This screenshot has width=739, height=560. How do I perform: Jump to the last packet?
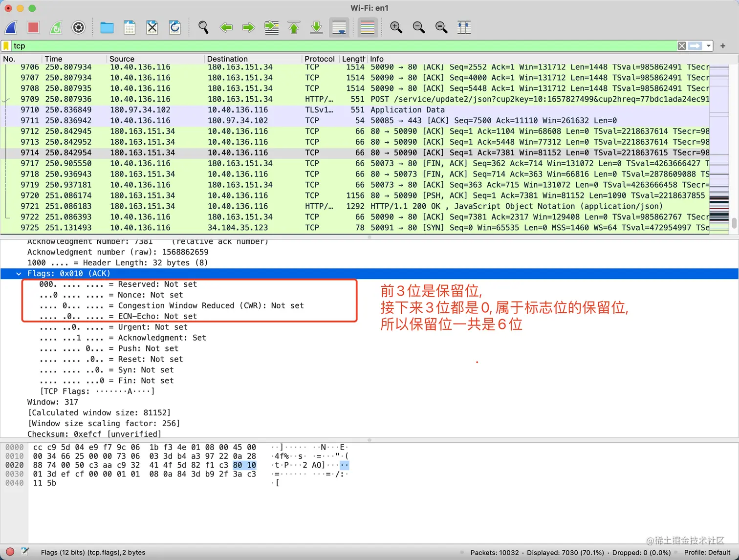click(316, 27)
